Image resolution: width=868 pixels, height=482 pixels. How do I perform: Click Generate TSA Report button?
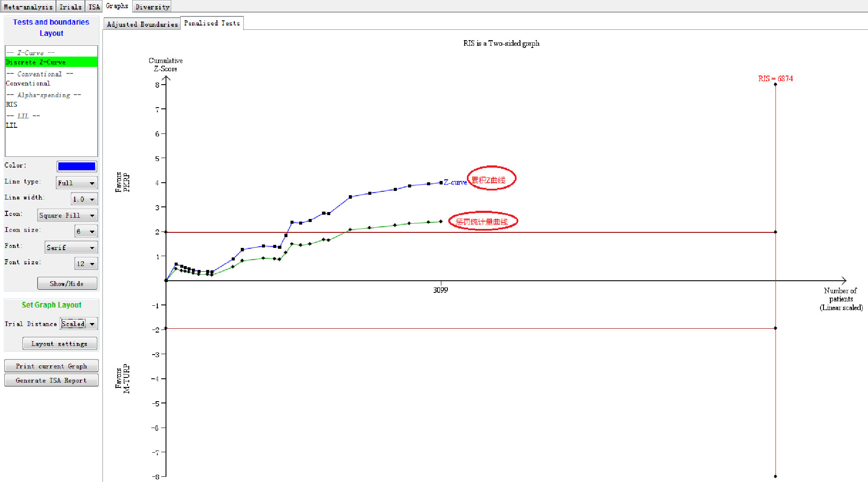coord(51,381)
